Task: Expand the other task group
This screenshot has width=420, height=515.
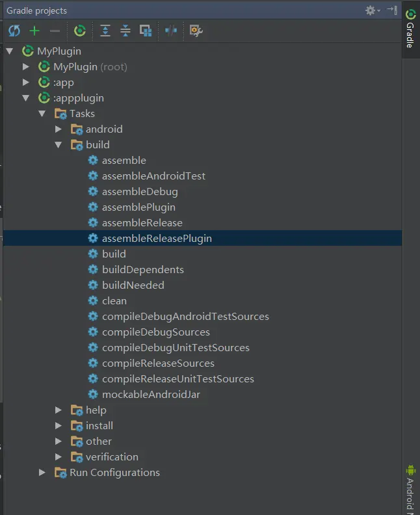Action: pyautogui.click(x=58, y=441)
